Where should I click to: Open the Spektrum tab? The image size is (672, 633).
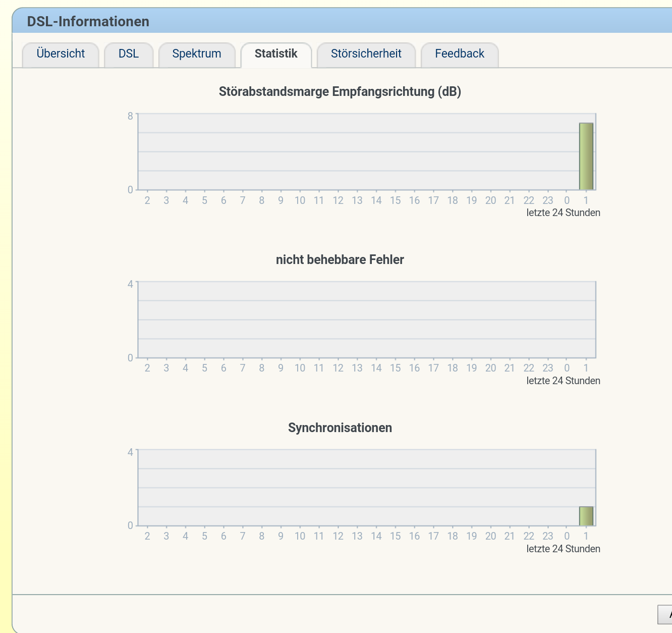coord(197,54)
